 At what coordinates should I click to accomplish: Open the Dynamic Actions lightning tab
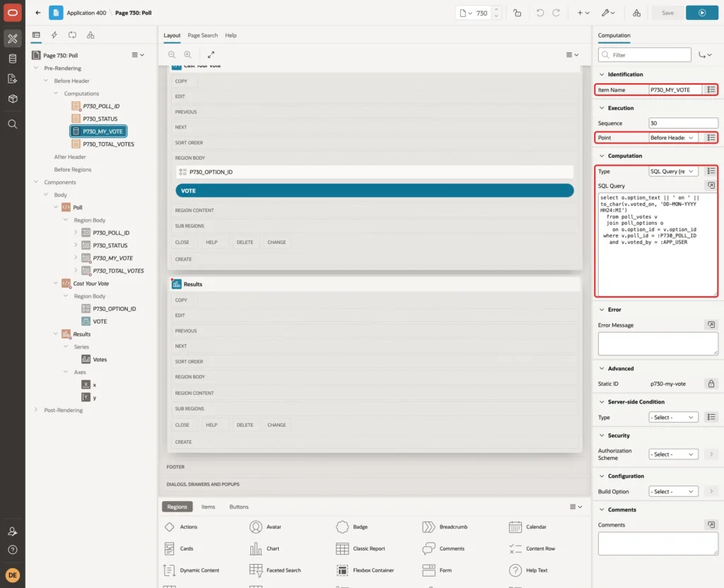(54, 35)
